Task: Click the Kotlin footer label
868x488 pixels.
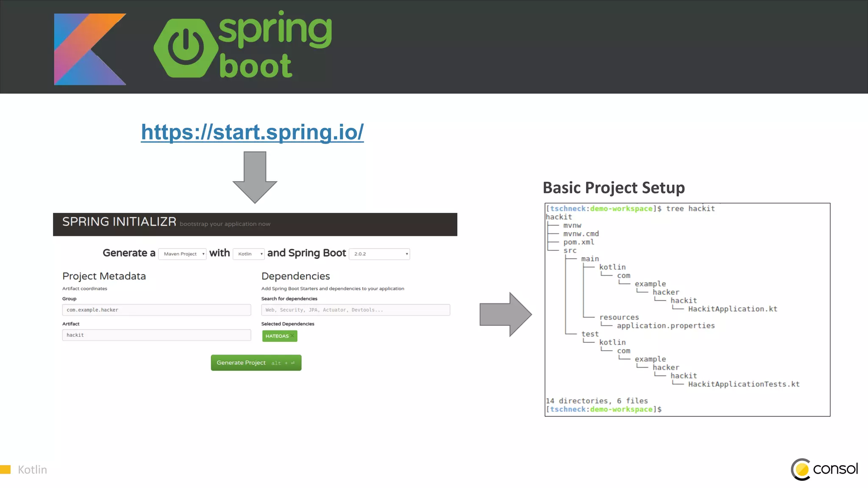Action: tap(32, 470)
